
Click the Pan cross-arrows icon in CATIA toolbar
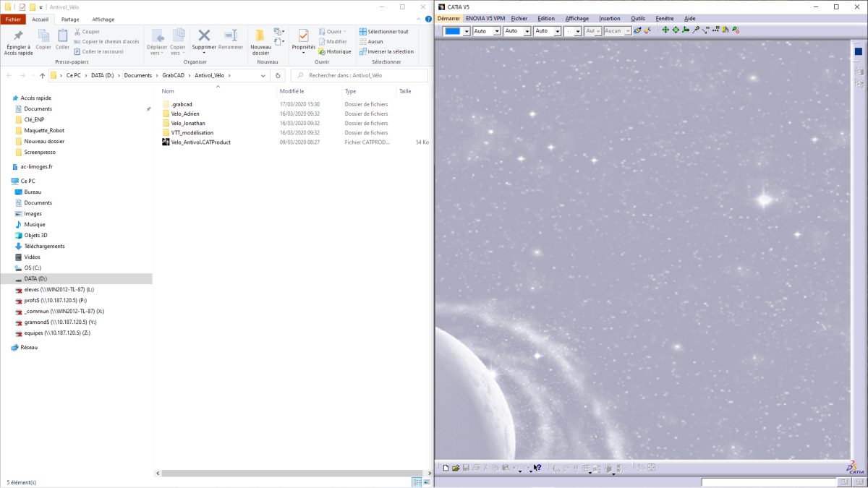point(665,30)
